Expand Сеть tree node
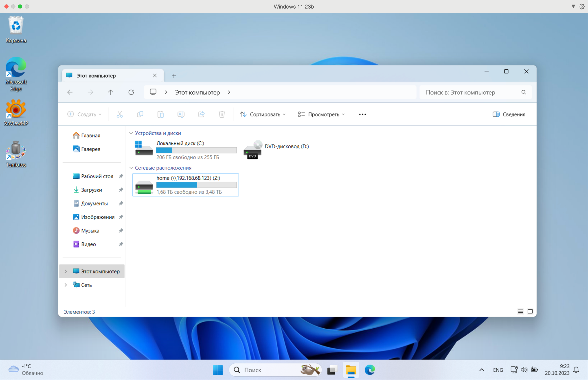The image size is (588, 380). point(66,285)
